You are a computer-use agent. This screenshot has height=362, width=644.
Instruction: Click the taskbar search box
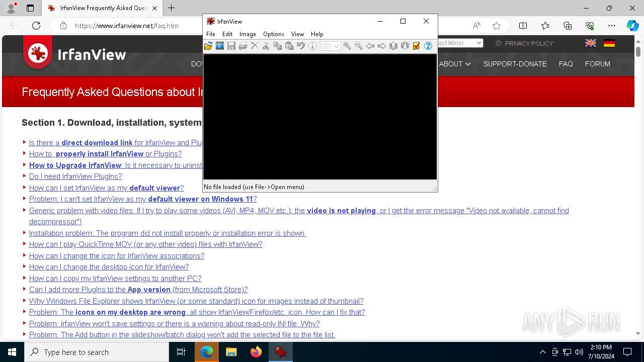97,352
